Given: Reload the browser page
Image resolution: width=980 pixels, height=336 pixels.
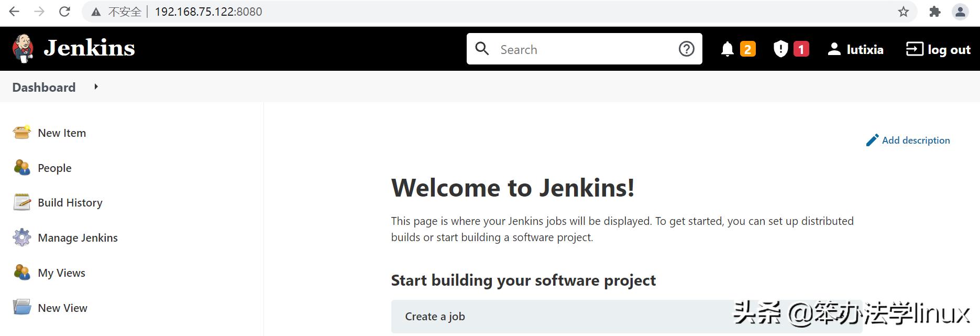Looking at the screenshot, I should point(64,12).
